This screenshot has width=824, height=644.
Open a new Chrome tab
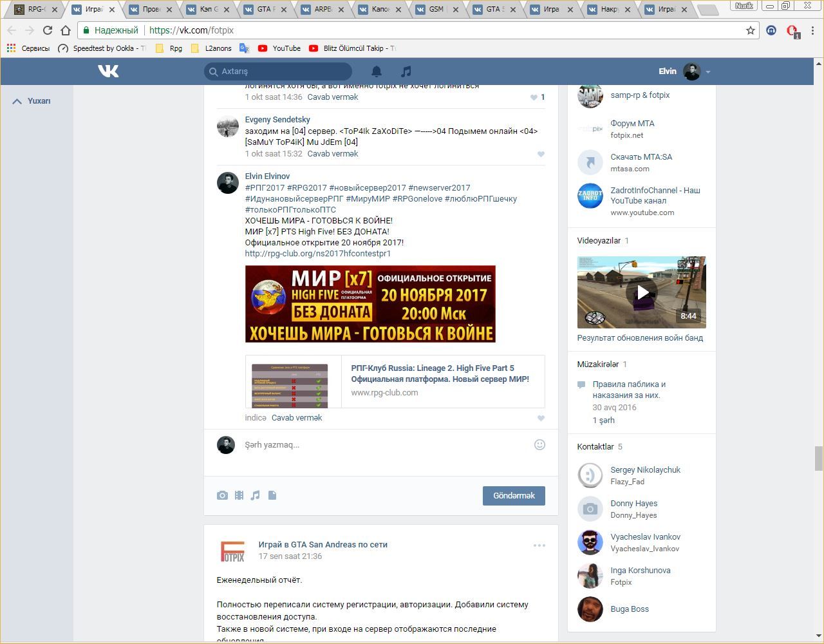[707, 10]
